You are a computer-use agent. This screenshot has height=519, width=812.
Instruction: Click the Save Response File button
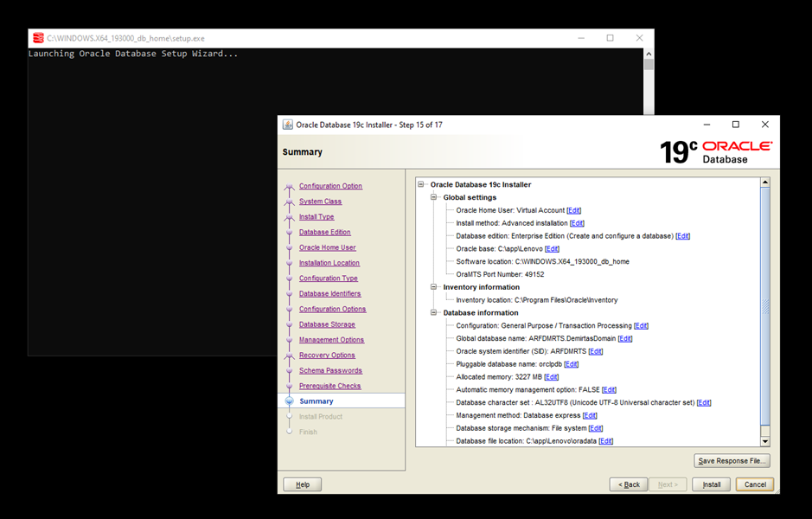(x=732, y=461)
